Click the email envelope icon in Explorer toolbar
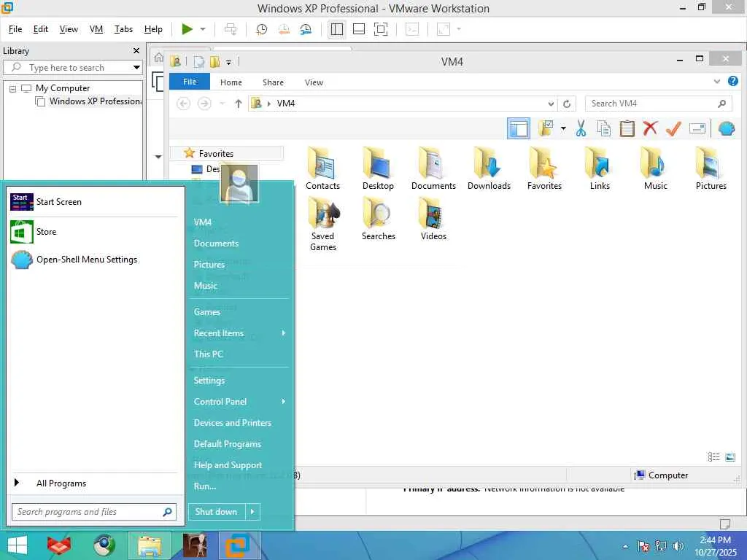 697,128
